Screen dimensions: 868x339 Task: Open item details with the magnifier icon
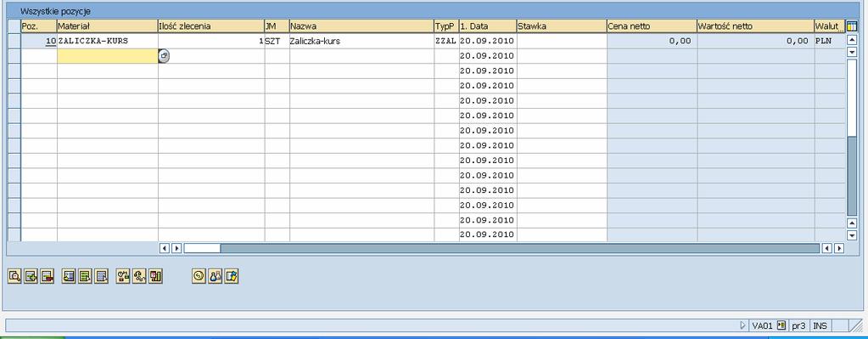pyautogui.click(x=14, y=276)
